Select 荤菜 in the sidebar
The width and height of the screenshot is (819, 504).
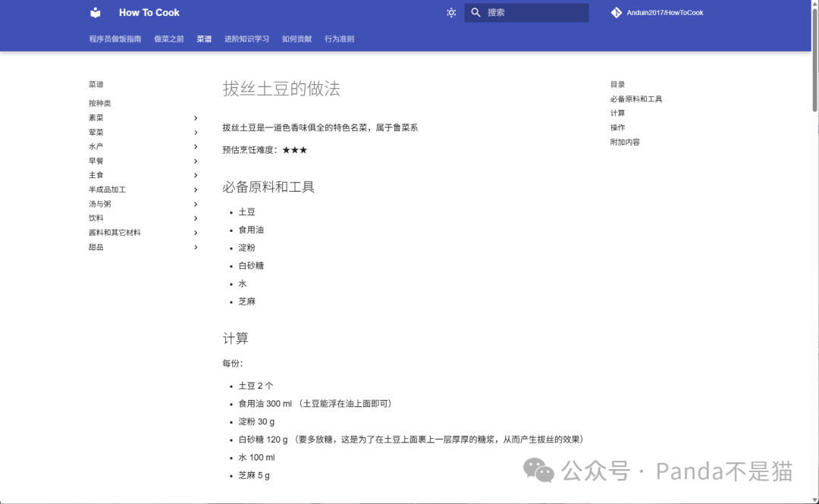tap(96, 132)
